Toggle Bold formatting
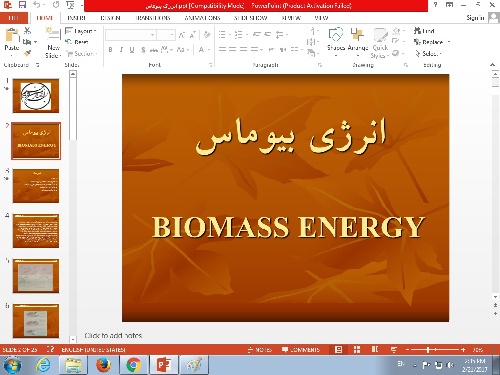 point(110,50)
